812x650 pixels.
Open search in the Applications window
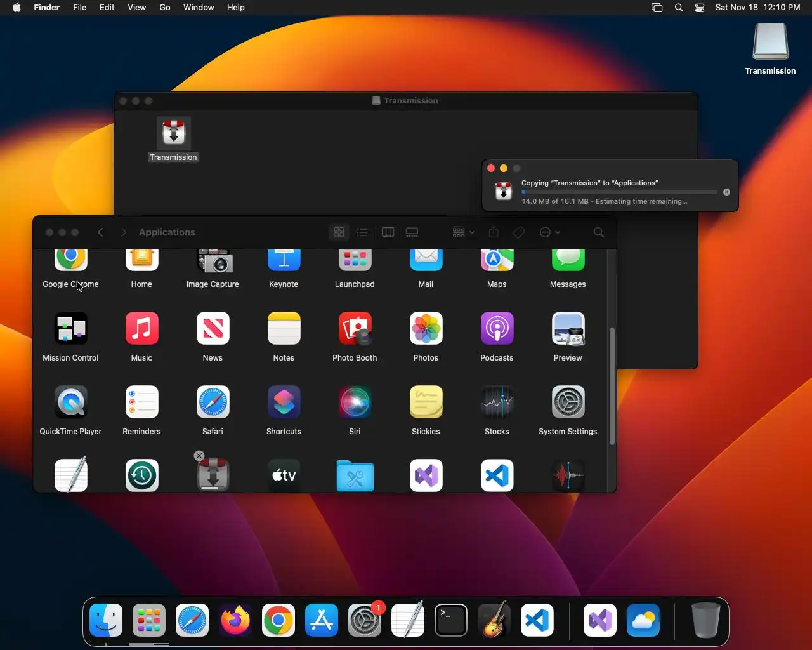pyautogui.click(x=598, y=232)
